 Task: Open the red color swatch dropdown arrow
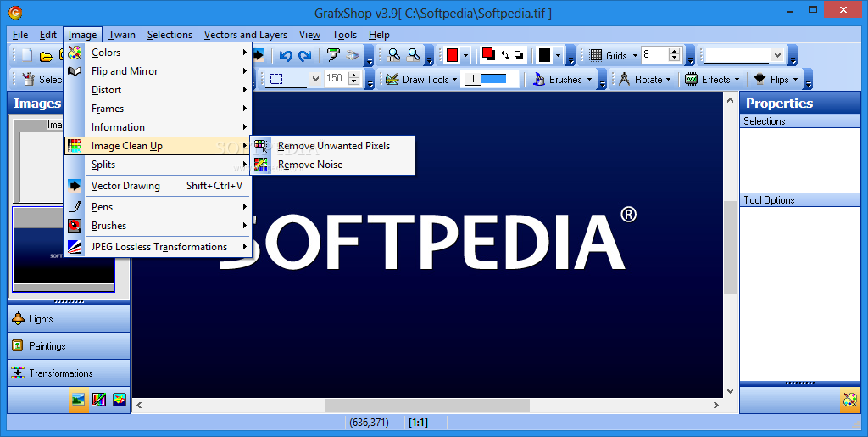coord(465,55)
